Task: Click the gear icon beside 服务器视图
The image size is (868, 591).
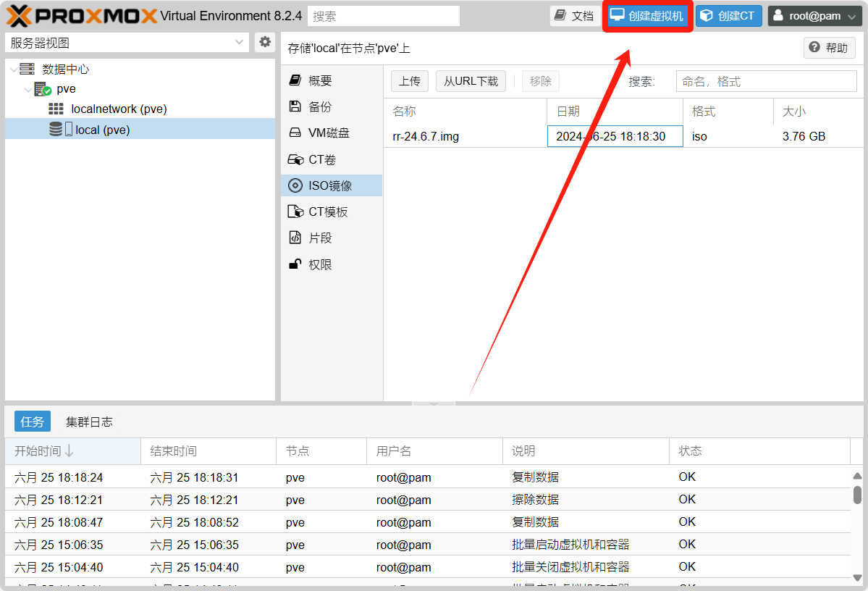Action: coord(265,43)
